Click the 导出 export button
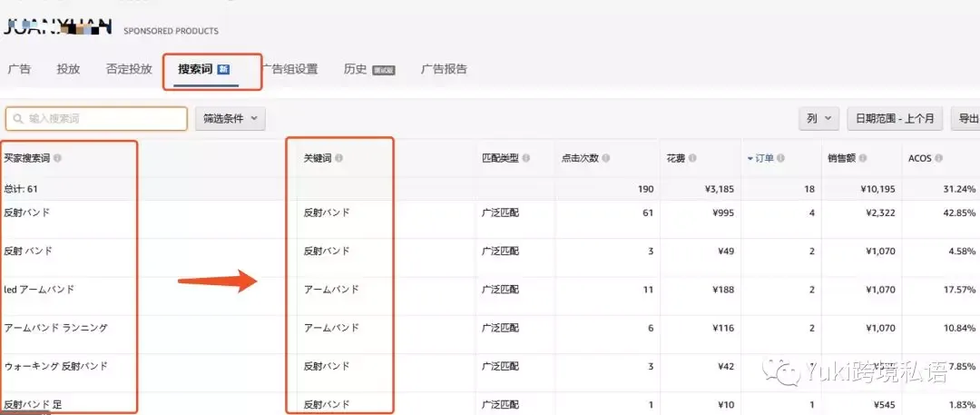The width and height of the screenshot is (980, 415). tap(966, 118)
